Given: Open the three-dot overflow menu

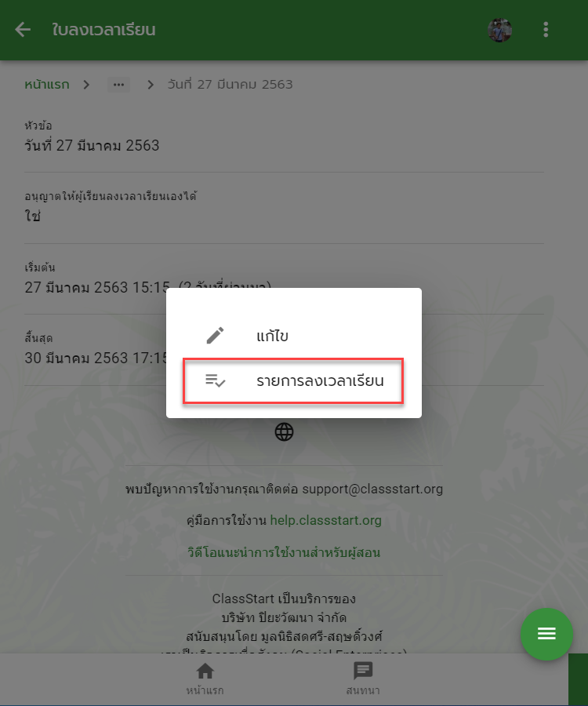Looking at the screenshot, I should 546,30.
